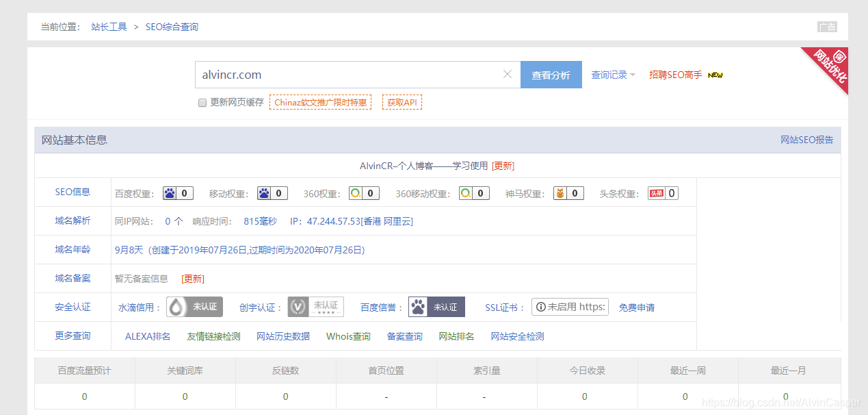
Task: Open the 招聘SEO高手 link
Action: [x=676, y=75]
